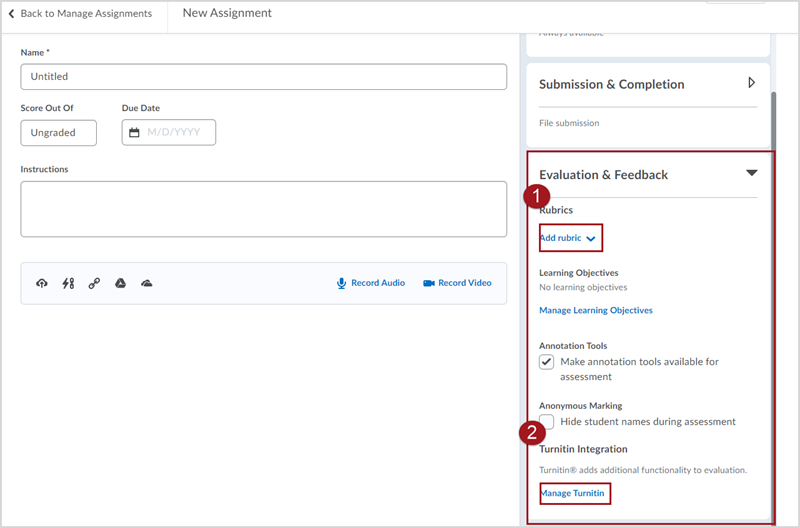The height and width of the screenshot is (528, 800).
Task: Click the Name field showing Untitled
Action: point(264,77)
